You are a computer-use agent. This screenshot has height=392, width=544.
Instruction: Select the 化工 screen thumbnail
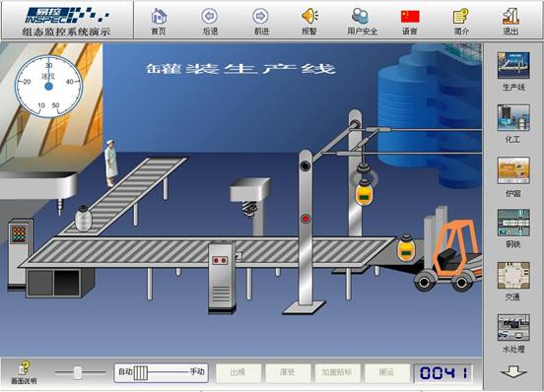click(x=513, y=118)
